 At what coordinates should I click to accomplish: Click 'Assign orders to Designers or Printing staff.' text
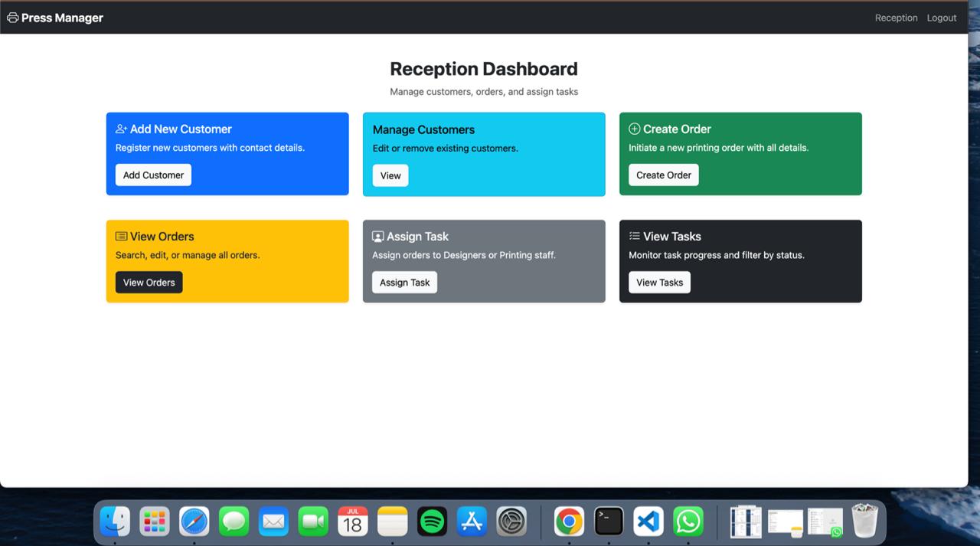pos(464,255)
